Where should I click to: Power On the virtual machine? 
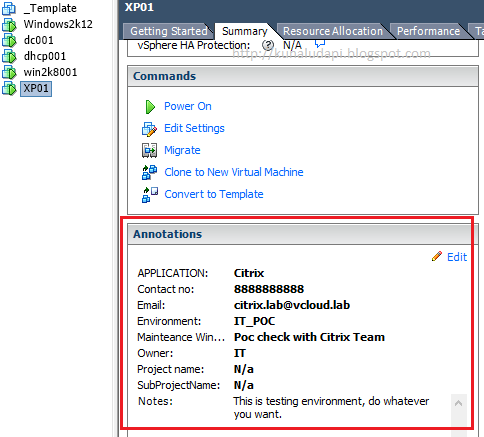point(188,106)
